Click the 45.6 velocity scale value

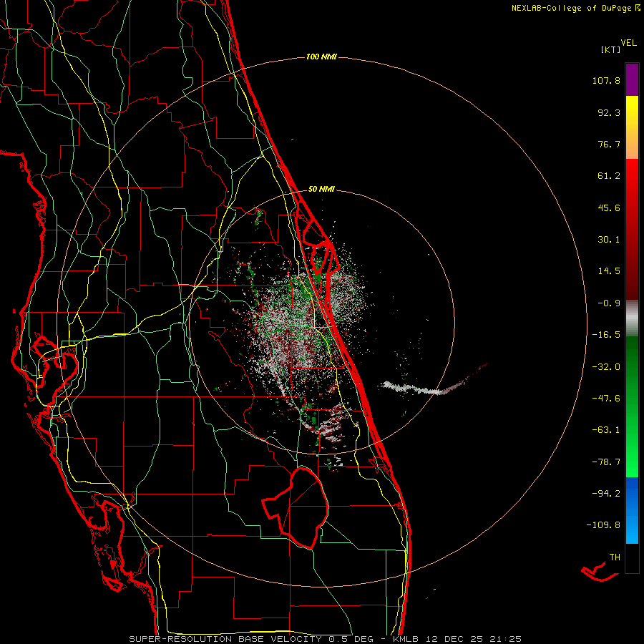pos(609,208)
